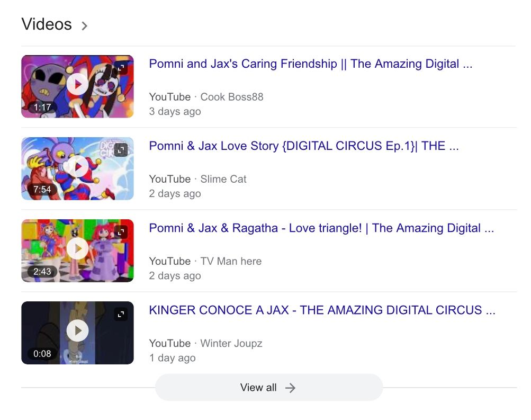Open 'Pomni and Jax's Caring Friendship' title link
This screenshot has width=531, height=420.
(x=310, y=64)
